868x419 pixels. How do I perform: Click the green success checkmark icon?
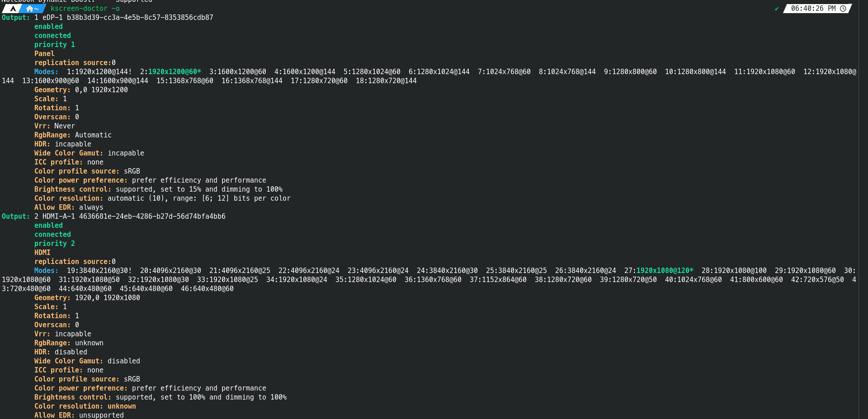777,9
